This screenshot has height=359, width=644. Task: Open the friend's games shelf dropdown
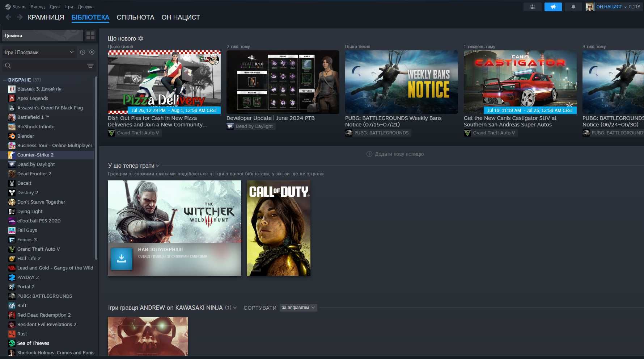point(235,308)
